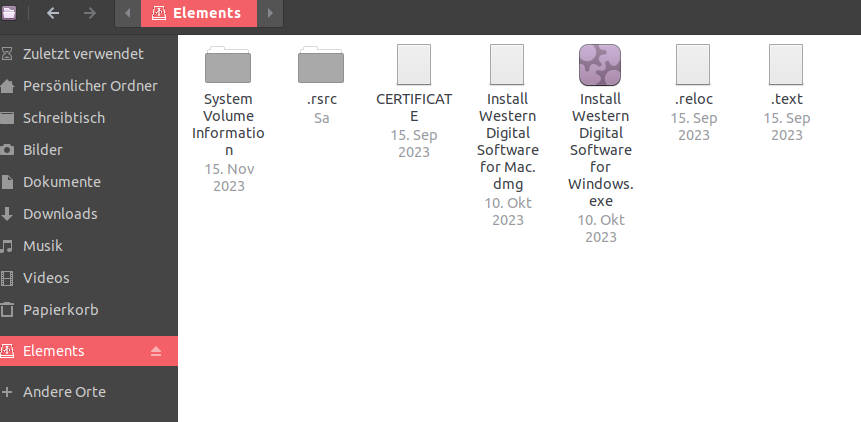Click the Elements path bar button
The height and width of the screenshot is (422, 861).
[199, 13]
